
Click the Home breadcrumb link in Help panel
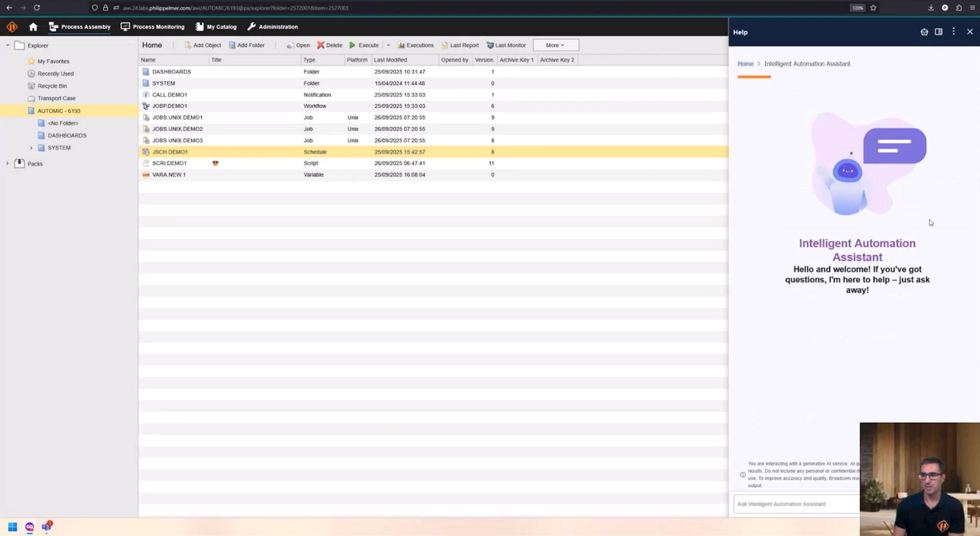click(x=745, y=63)
